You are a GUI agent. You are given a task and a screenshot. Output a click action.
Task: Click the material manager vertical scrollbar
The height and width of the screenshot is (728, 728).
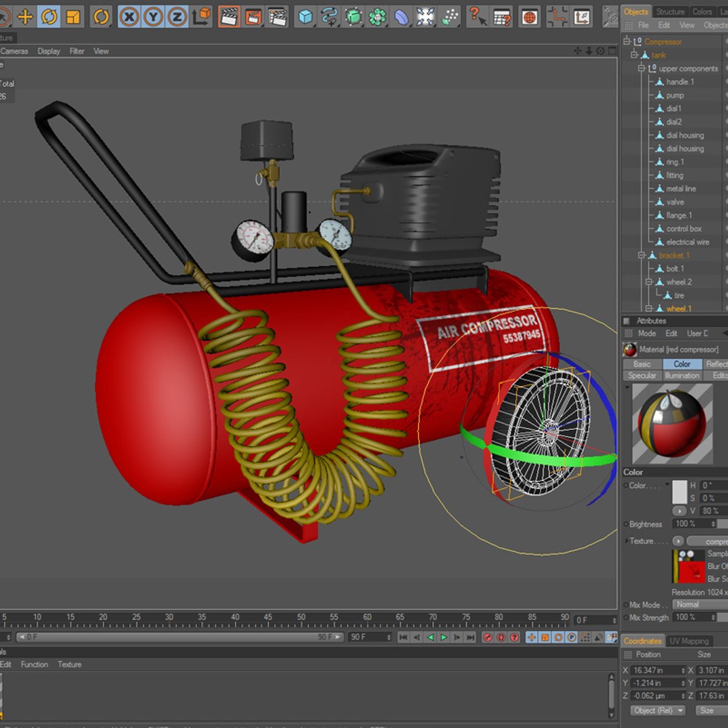coord(611,696)
